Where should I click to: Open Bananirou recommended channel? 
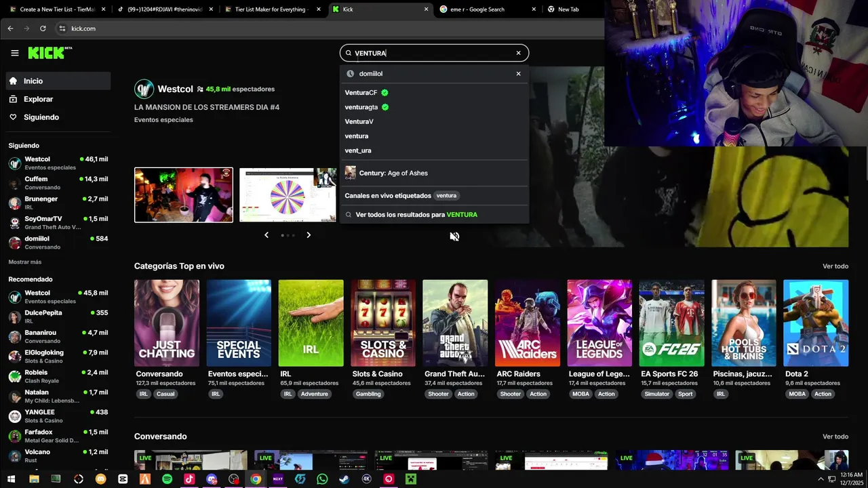(58, 337)
